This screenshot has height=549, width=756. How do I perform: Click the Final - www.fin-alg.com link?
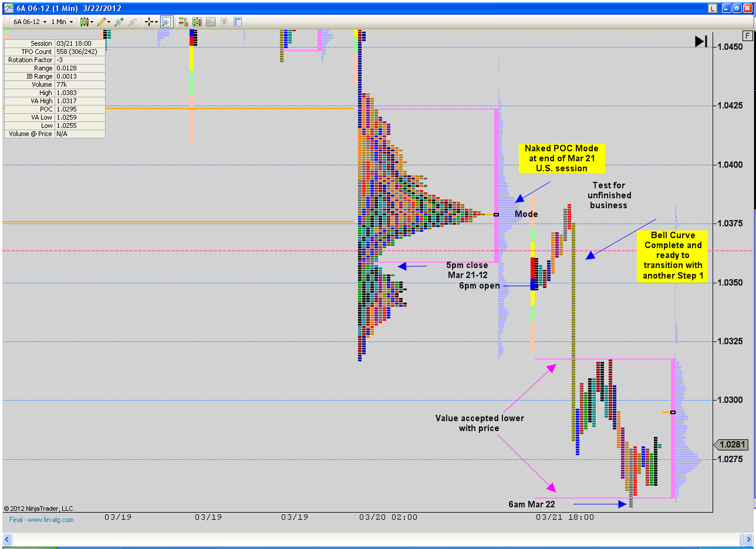click(x=42, y=520)
